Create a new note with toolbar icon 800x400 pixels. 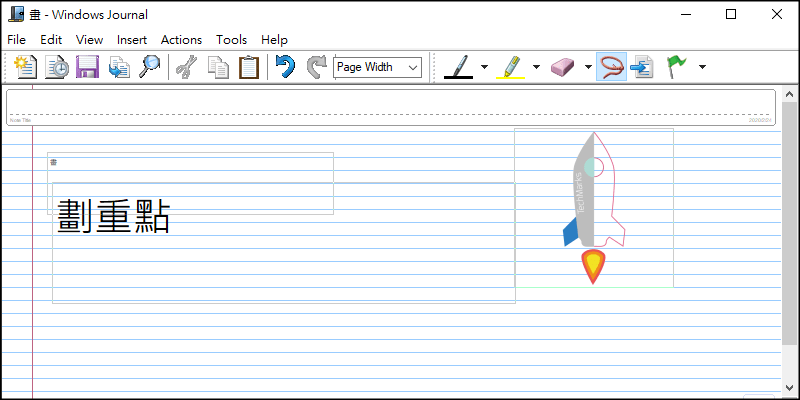[25, 67]
